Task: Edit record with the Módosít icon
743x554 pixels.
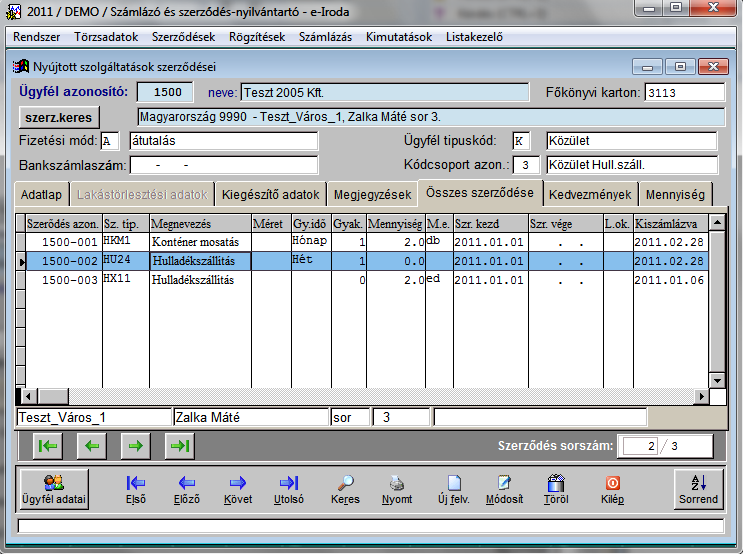Action: (x=504, y=488)
